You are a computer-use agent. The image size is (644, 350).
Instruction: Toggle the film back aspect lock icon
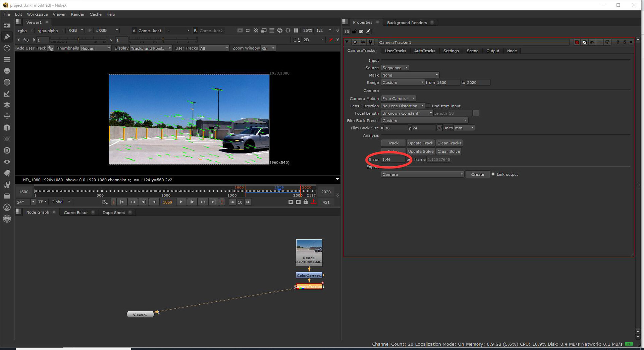[439, 128]
